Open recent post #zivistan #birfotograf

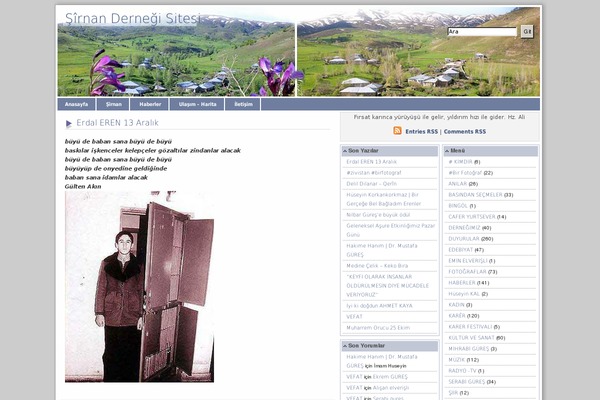(373, 173)
